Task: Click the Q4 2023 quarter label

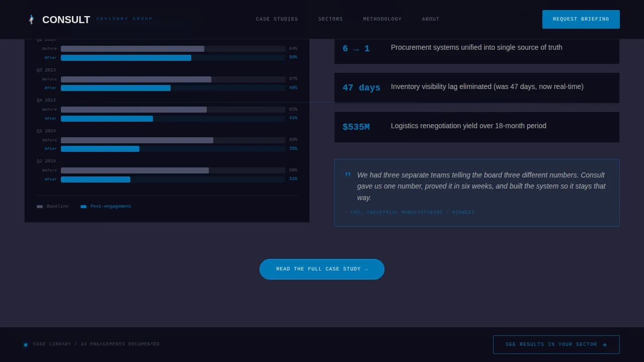Action: 46,101
